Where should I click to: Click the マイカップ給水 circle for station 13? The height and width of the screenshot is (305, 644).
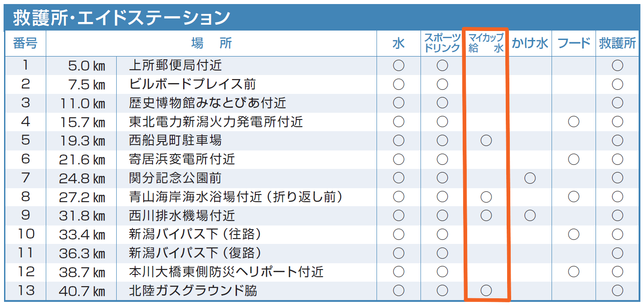point(486,291)
